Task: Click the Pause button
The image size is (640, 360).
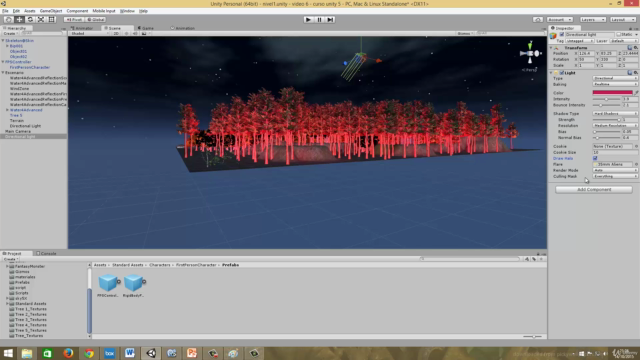Action: [319, 20]
